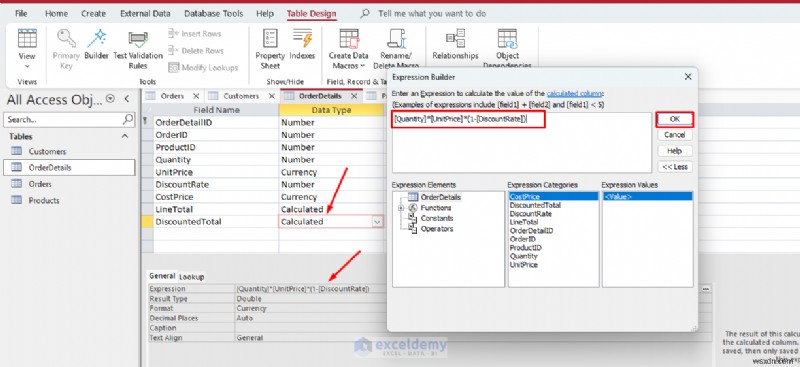This screenshot has height=367, width=800.
Task: Expand Functions node in Expression Elements
Action: pyautogui.click(x=401, y=208)
